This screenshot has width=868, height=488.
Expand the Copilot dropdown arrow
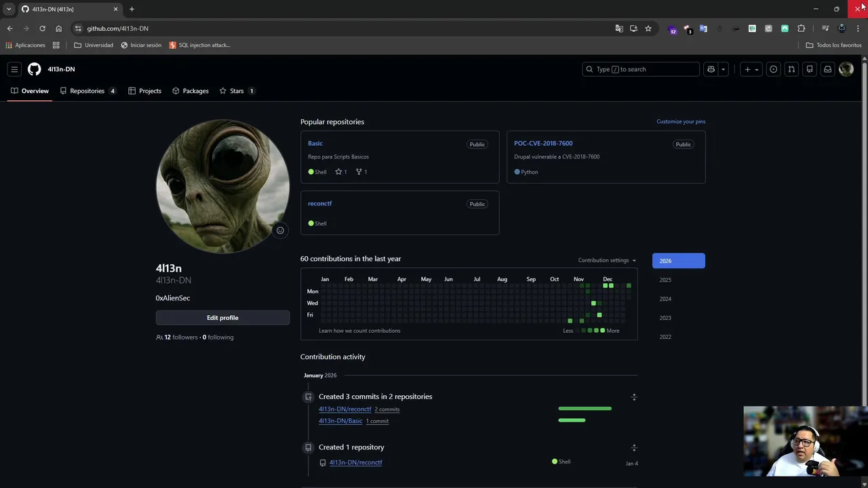coord(723,69)
